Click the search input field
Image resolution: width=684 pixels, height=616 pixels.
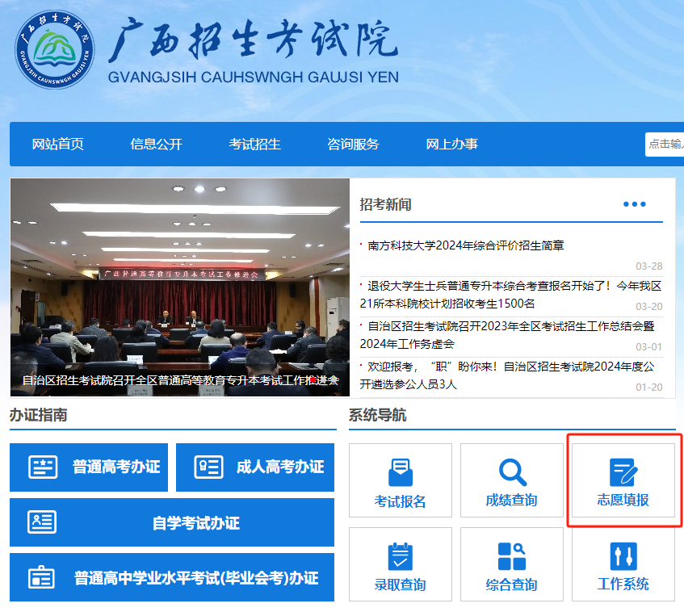tap(664, 145)
